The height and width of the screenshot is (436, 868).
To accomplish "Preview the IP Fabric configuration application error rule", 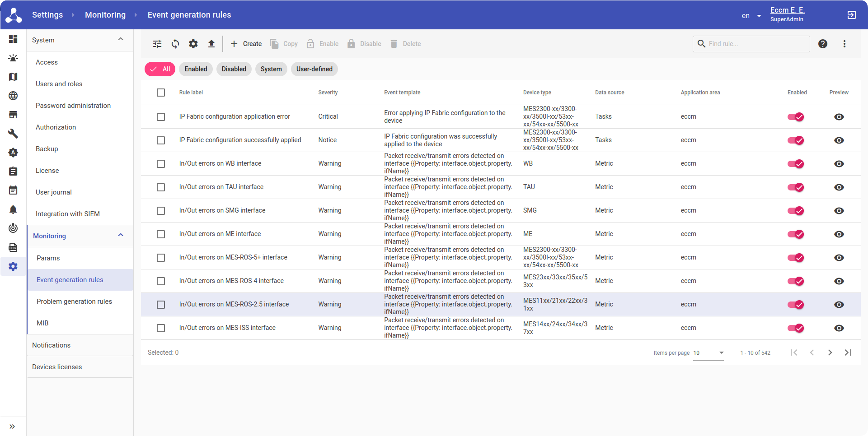I will 839,117.
